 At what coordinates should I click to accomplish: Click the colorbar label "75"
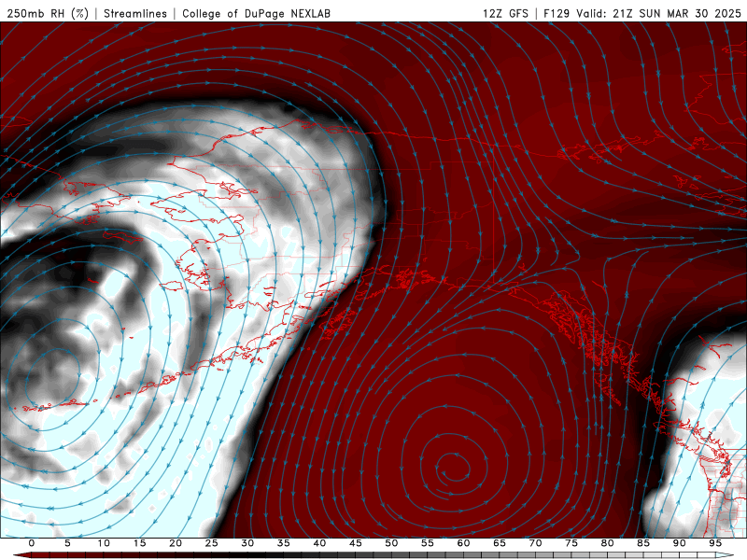tap(571, 543)
